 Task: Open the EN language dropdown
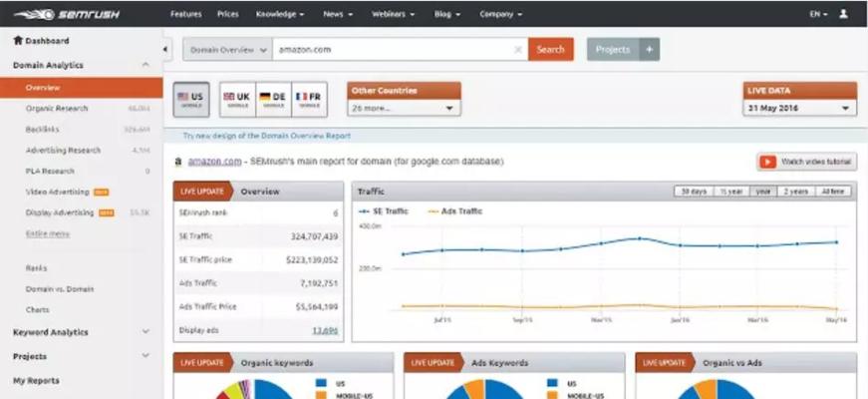click(819, 14)
